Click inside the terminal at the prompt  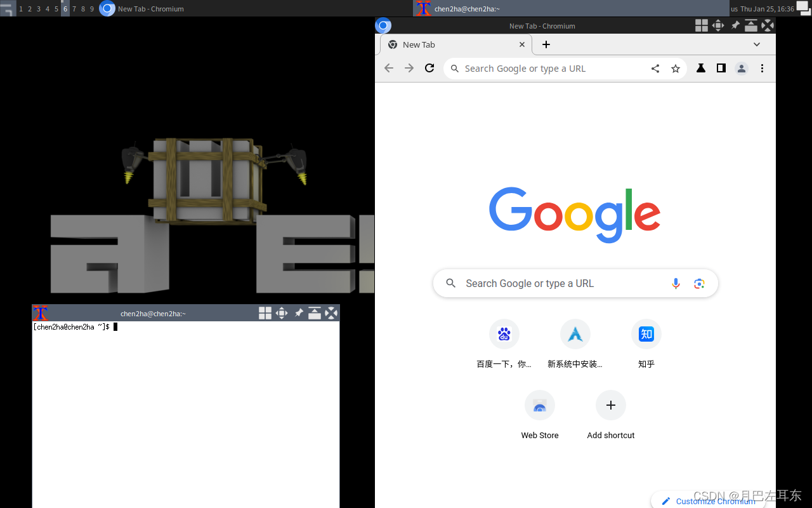coord(115,327)
